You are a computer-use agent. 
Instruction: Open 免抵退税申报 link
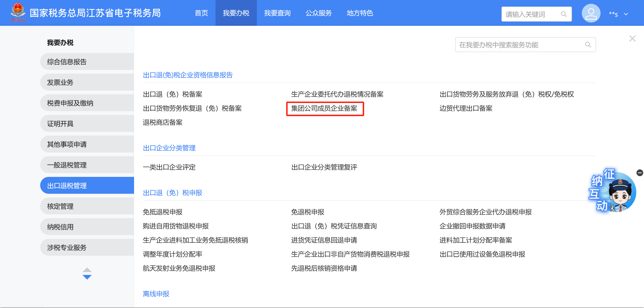162,212
